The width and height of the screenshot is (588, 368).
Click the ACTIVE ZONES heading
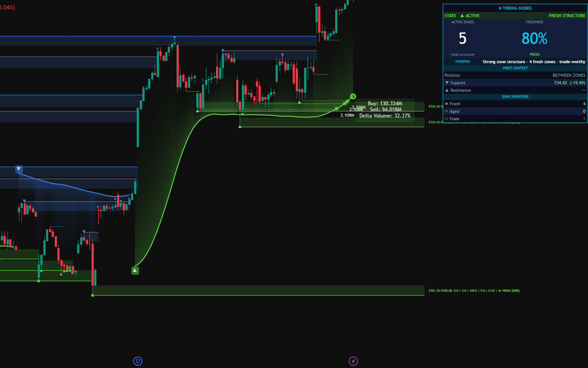click(462, 22)
